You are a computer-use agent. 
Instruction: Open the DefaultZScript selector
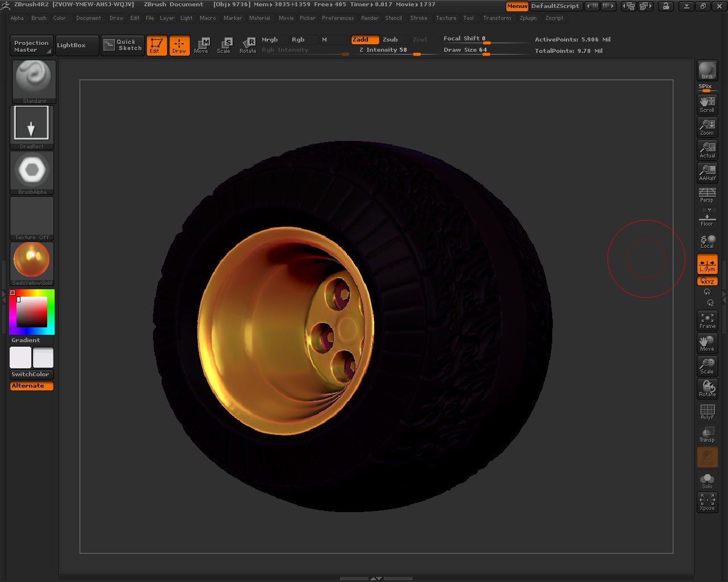556,6
